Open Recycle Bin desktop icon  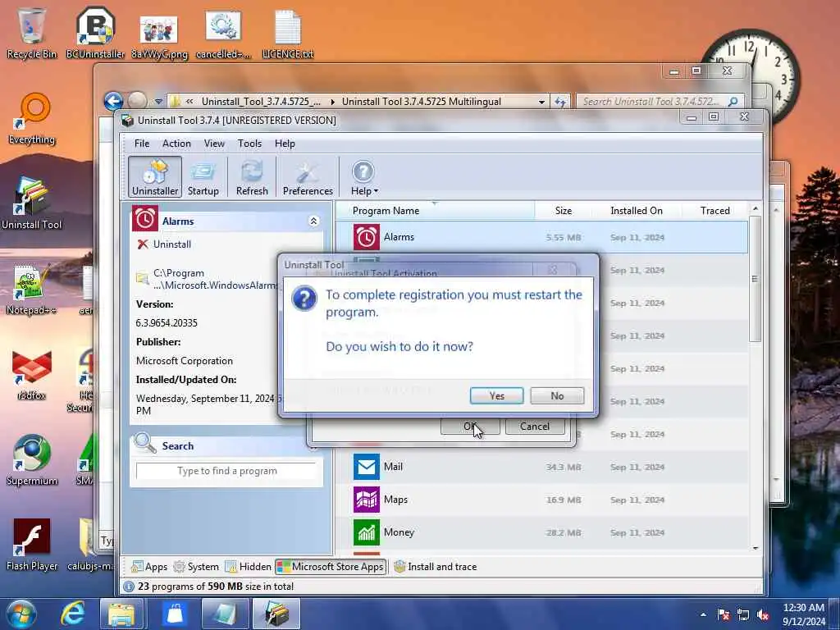point(31,33)
